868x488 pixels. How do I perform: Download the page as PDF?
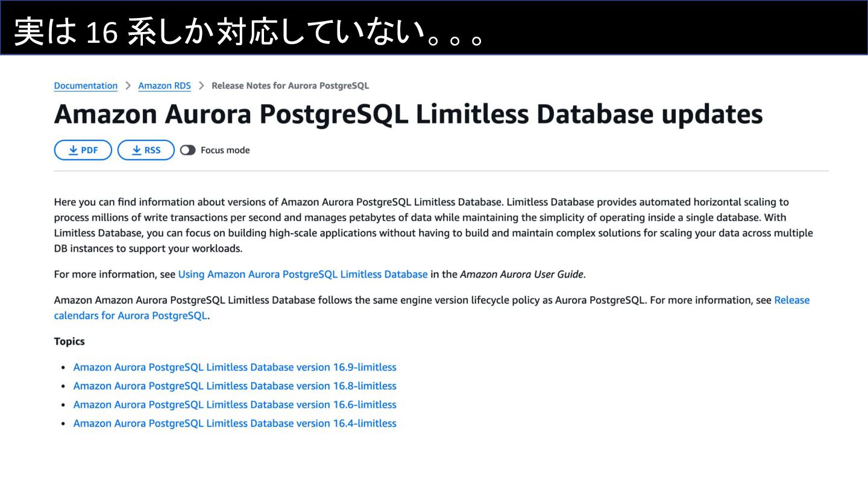[x=83, y=150]
